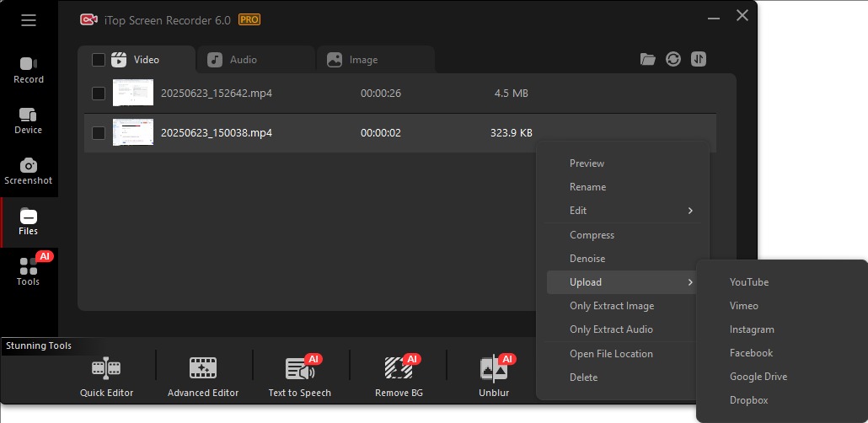Open the AI Tools section in sidebar
The width and height of the screenshot is (868, 423).
tap(29, 272)
